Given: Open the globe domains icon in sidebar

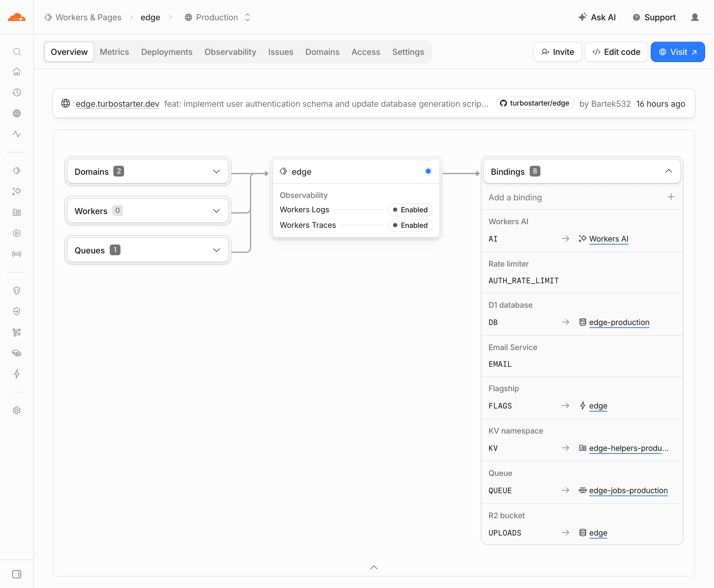Looking at the screenshot, I should pyautogui.click(x=17, y=113).
